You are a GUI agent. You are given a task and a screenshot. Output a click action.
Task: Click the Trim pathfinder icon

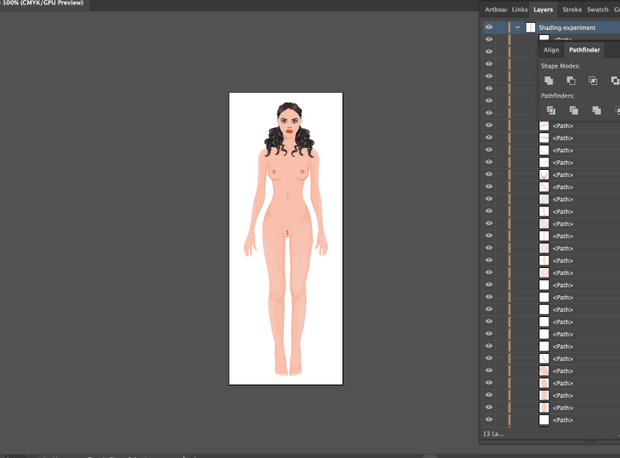pos(573,110)
